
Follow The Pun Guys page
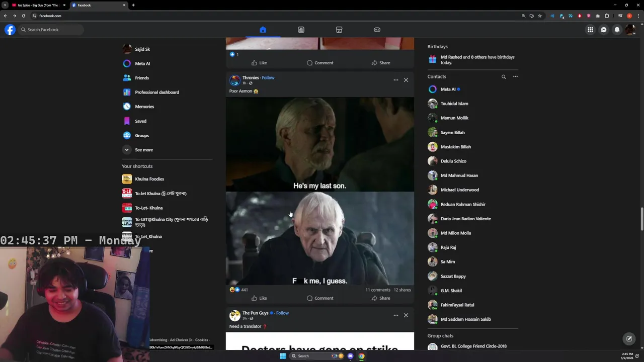tap(282, 313)
